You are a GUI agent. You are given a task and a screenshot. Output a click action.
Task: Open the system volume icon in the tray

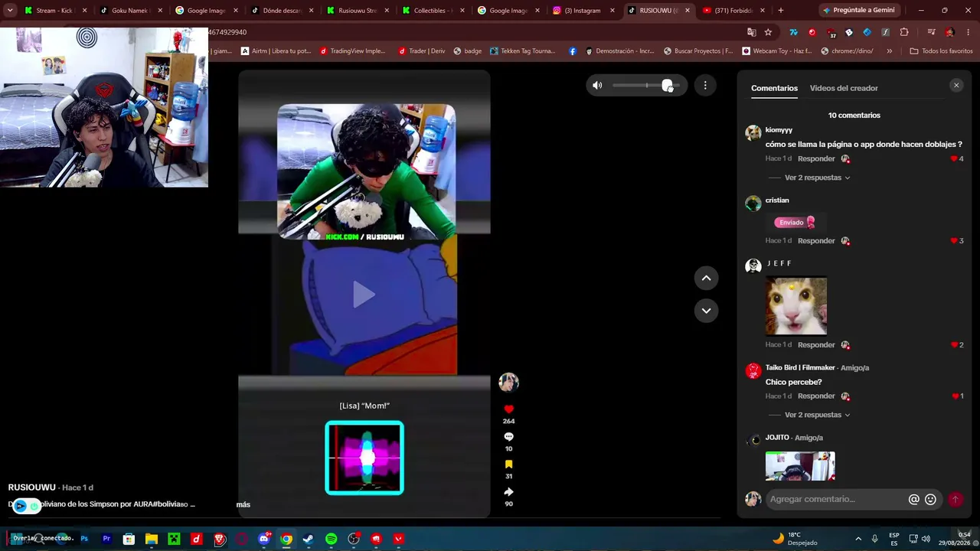click(x=926, y=539)
